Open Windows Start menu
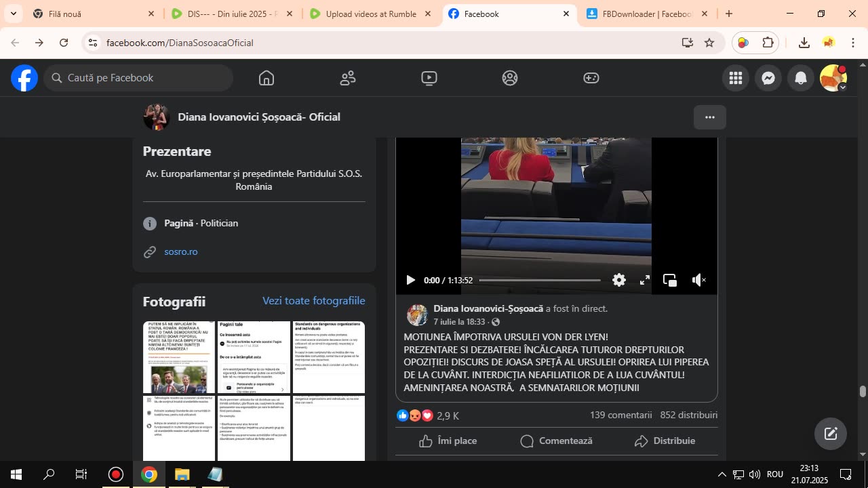Screen dimensions: 868x488 coord(16,474)
